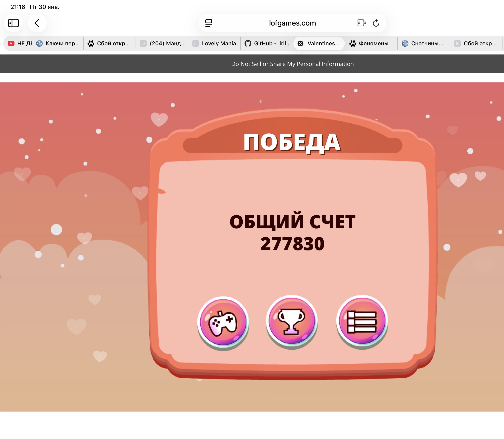
Task: Go back with the back arrow
Action: 37,23
